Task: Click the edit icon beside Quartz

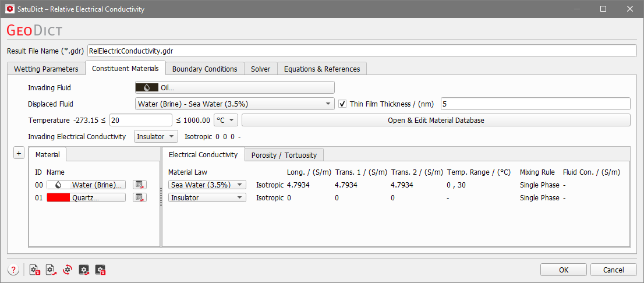Action: tap(140, 197)
